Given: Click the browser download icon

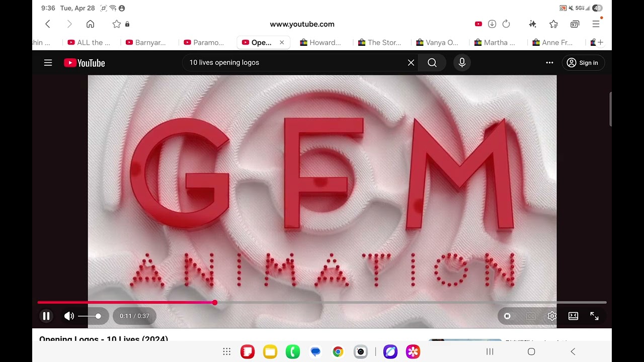Looking at the screenshot, I should (492, 24).
